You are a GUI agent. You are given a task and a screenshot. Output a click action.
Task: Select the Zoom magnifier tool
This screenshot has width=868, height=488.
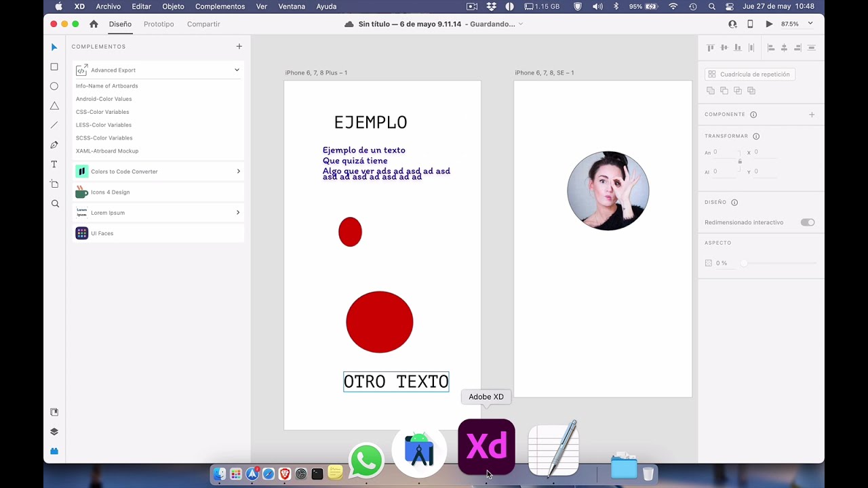(x=55, y=203)
